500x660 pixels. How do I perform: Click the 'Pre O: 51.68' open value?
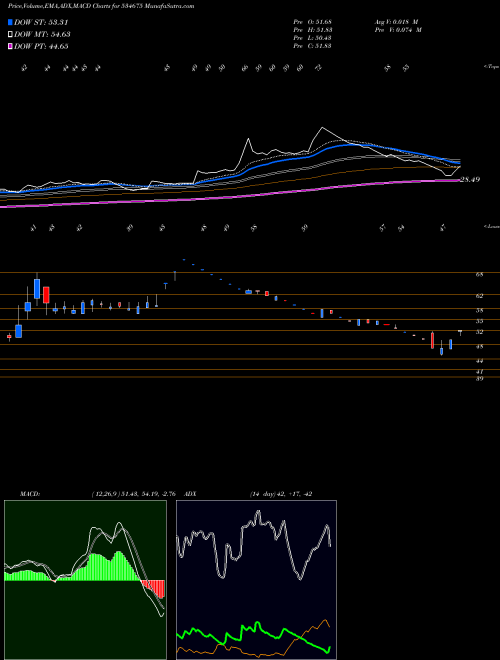tap(312, 21)
